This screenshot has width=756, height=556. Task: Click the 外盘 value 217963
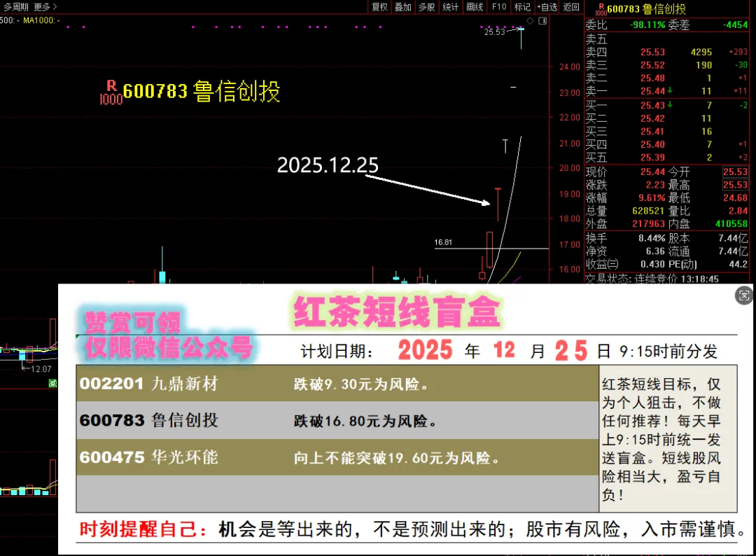pos(648,224)
